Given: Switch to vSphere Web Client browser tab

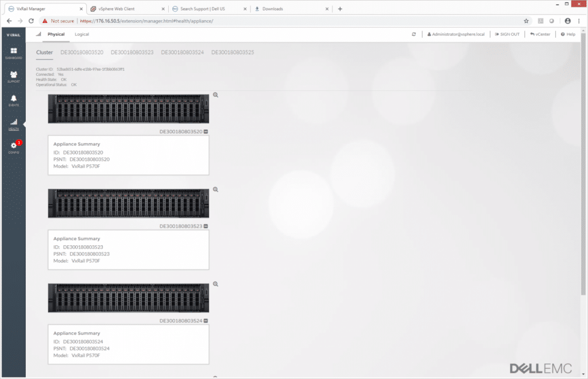Looking at the screenshot, I should click(127, 9).
